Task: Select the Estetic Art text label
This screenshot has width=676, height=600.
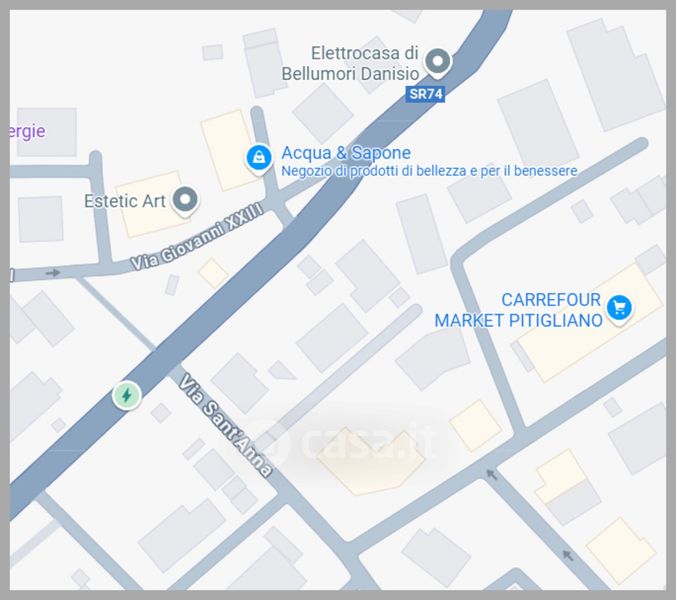Action: click(x=125, y=201)
